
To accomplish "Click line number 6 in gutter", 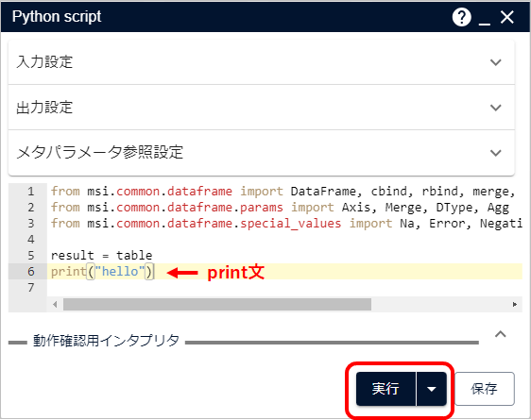I will (x=31, y=272).
